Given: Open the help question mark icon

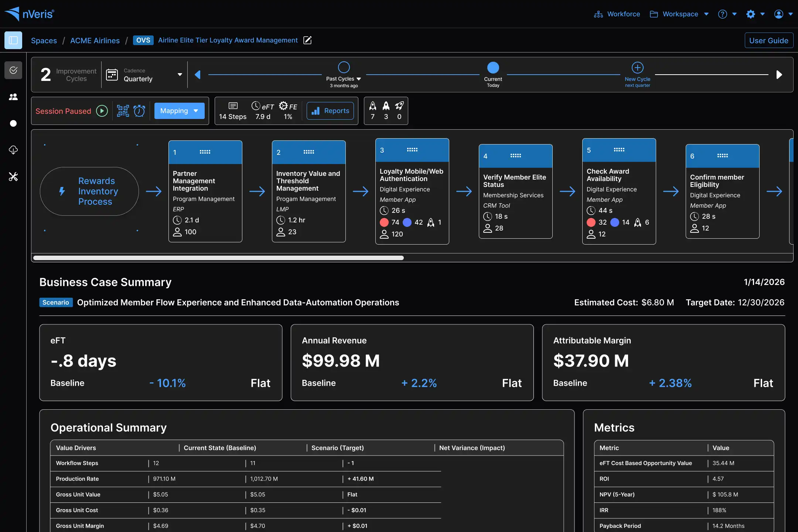Looking at the screenshot, I should [723, 14].
